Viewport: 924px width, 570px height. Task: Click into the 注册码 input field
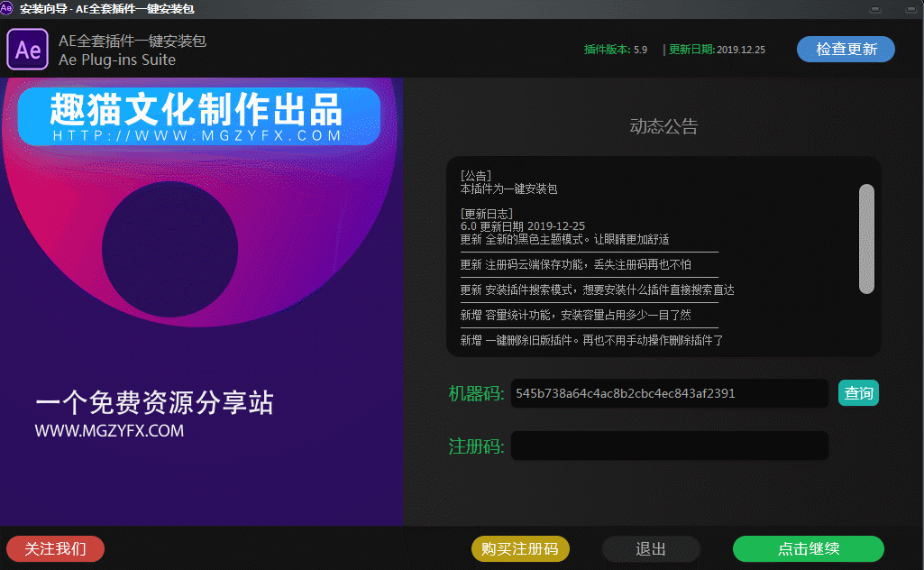pos(669,446)
